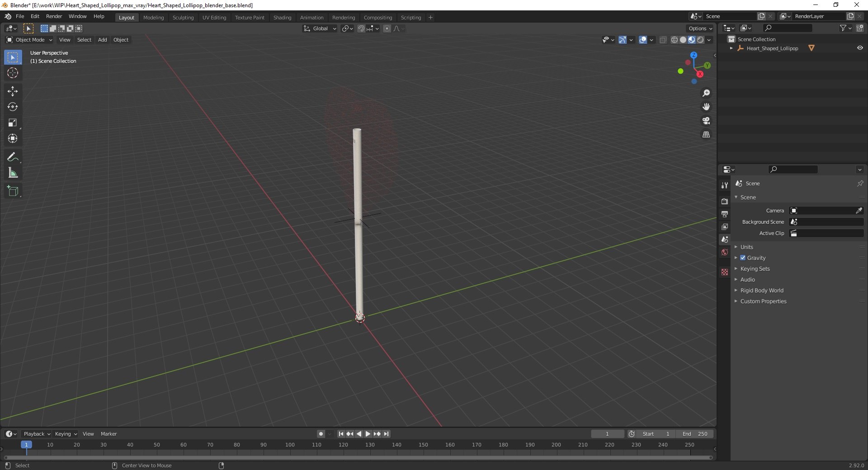Toggle the Gravity checkbox
Image resolution: width=868 pixels, height=470 pixels.
pyautogui.click(x=743, y=258)
